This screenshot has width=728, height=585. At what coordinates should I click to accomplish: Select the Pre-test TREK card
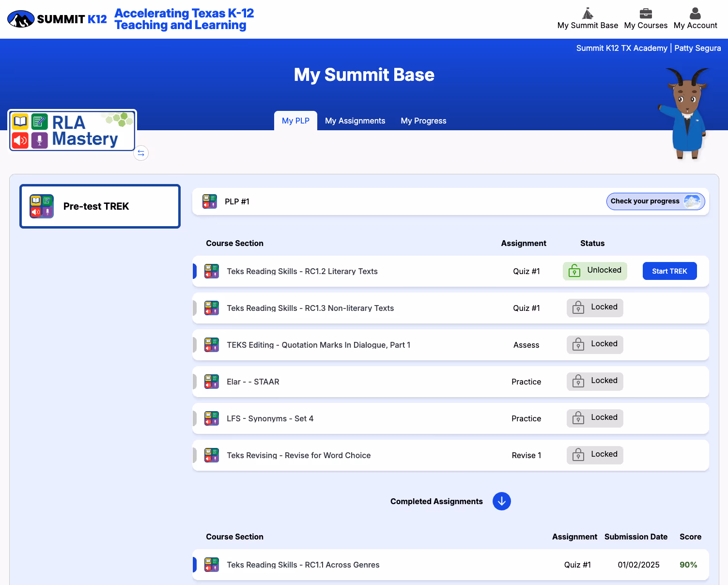pos(100,206)
